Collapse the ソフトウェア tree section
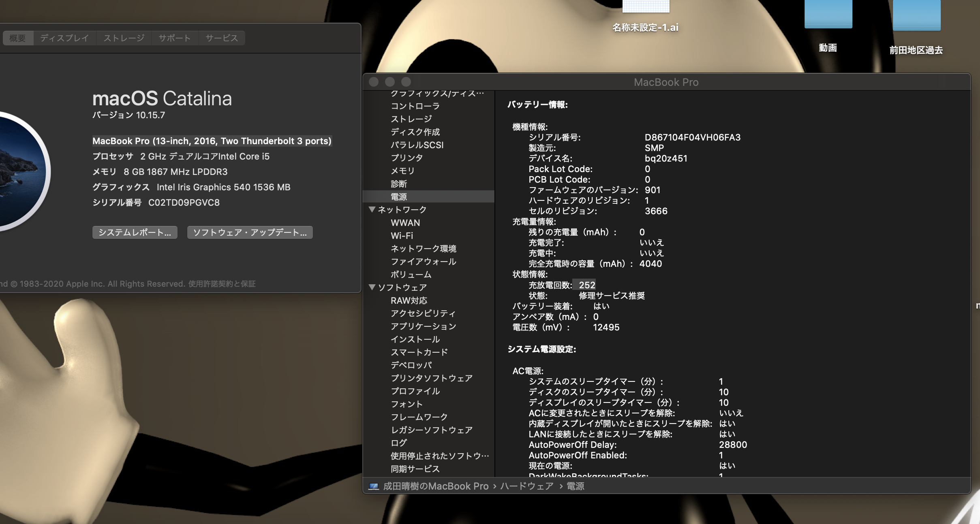This screenshot has width=980, height=524. pos(372,288)
